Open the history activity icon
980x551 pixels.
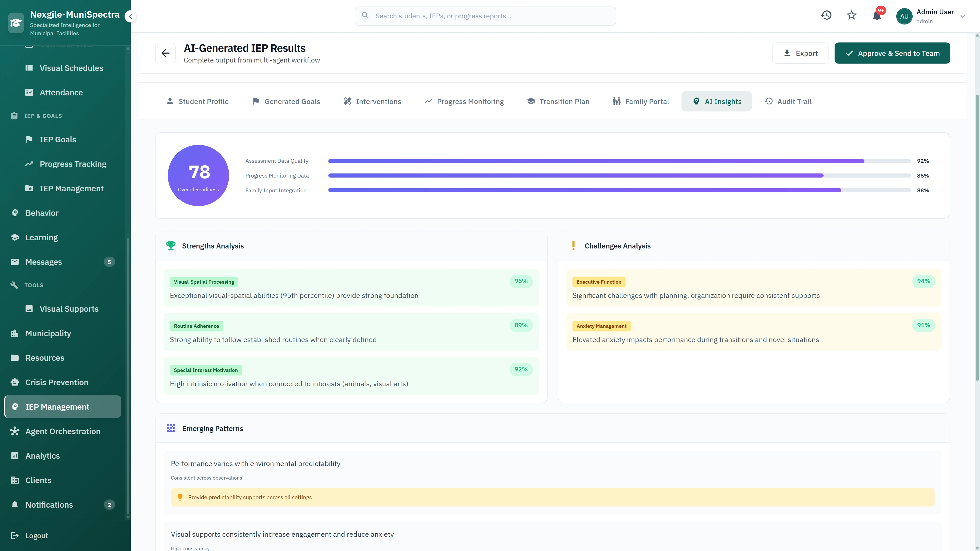coord(826,15)
